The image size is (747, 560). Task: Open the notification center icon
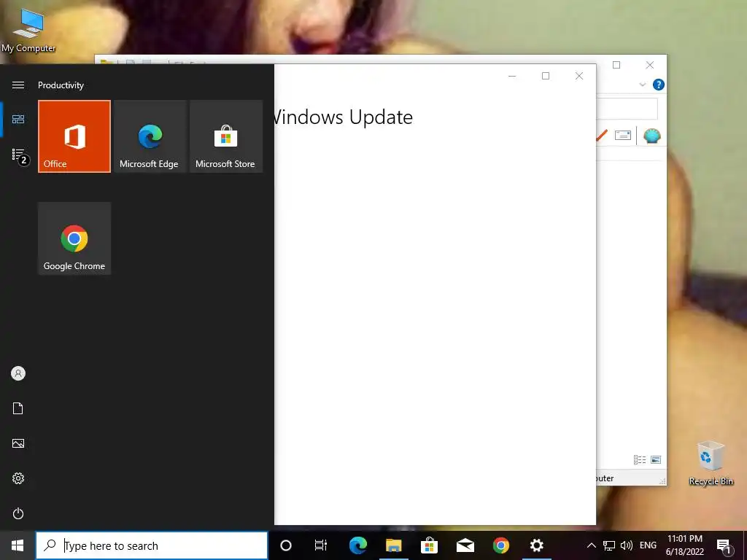(x=724, y=546)
